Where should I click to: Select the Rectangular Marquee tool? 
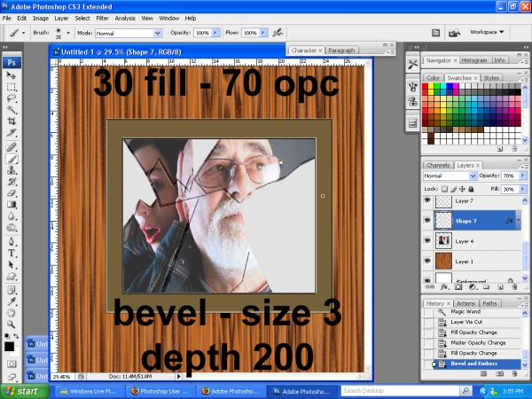(12, 87)
